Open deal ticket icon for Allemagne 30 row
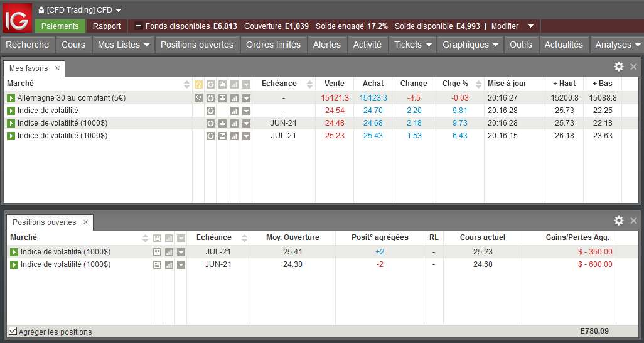This screenshot has width=644, height=343. 222,98
